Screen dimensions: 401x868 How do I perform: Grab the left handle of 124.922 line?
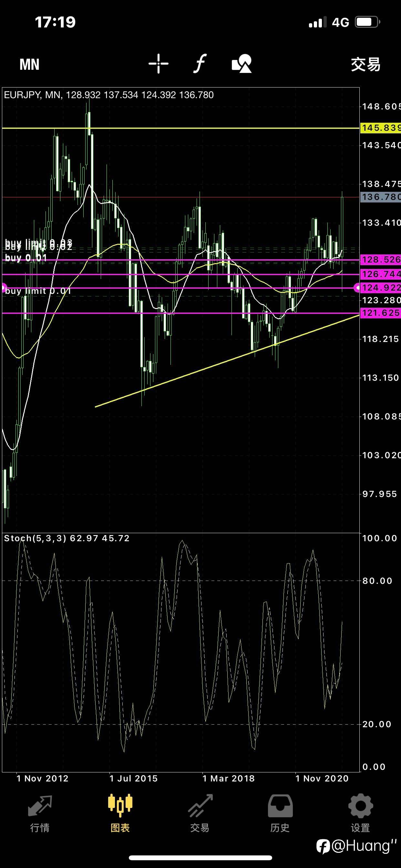click(4, 288)
